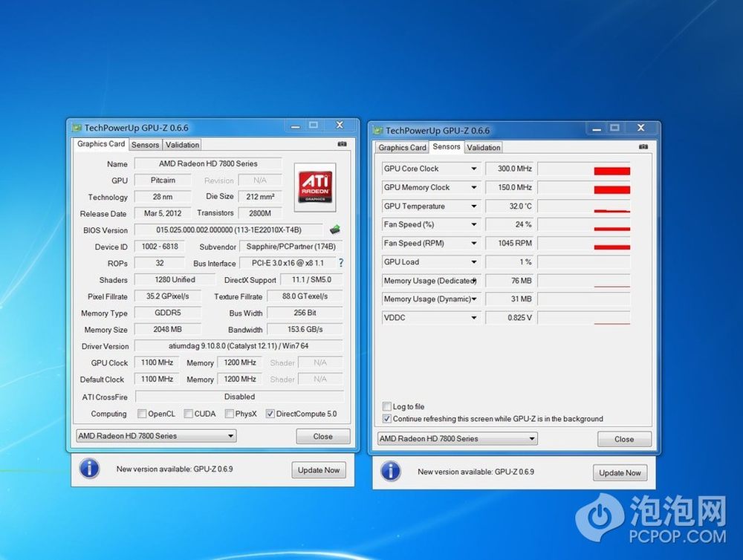Uncheck the DirectCompute 5.0 checkbox
The width and height of the screenshot is (743, 560).
[x=270, y=414]
